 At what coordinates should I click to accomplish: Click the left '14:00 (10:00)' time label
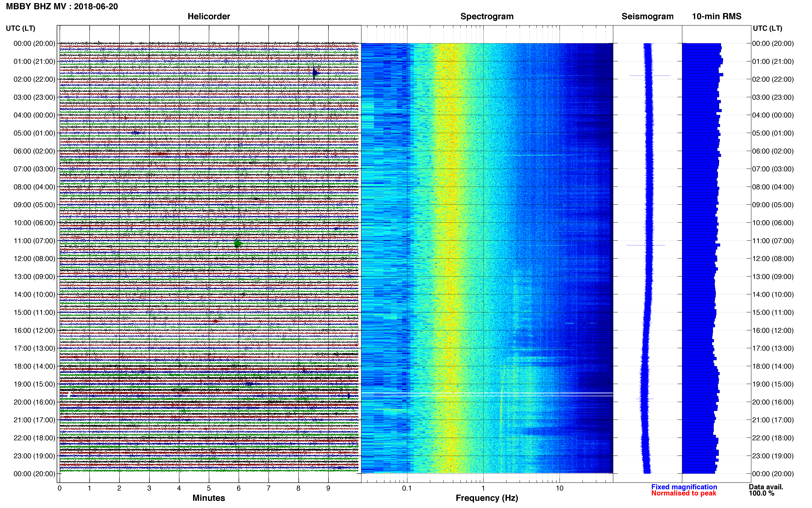click(34, 294)
